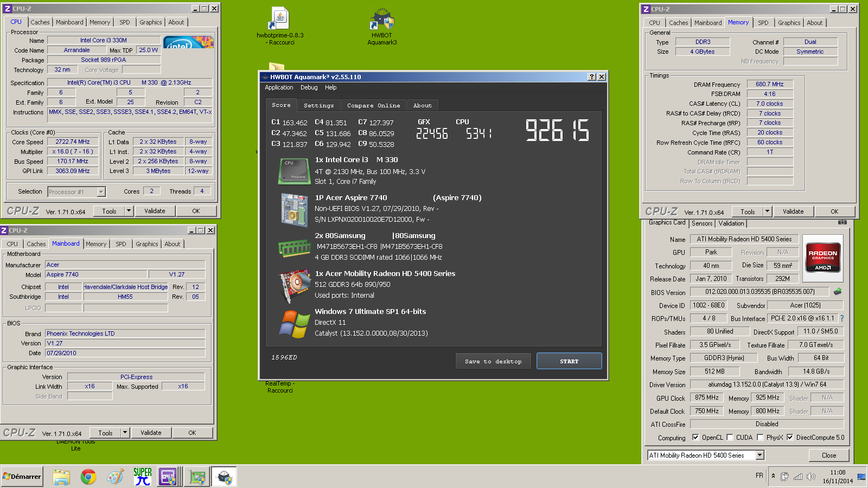Click the CPU chip icon in Aquamark
868x488 pixels.
click(294, 171)
